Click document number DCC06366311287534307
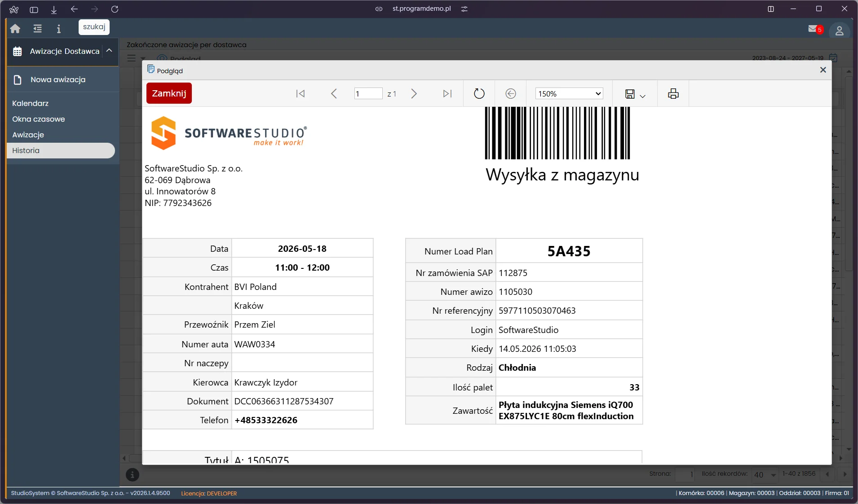The width and height of the screenshot is (858, 504). coord(284,401)
